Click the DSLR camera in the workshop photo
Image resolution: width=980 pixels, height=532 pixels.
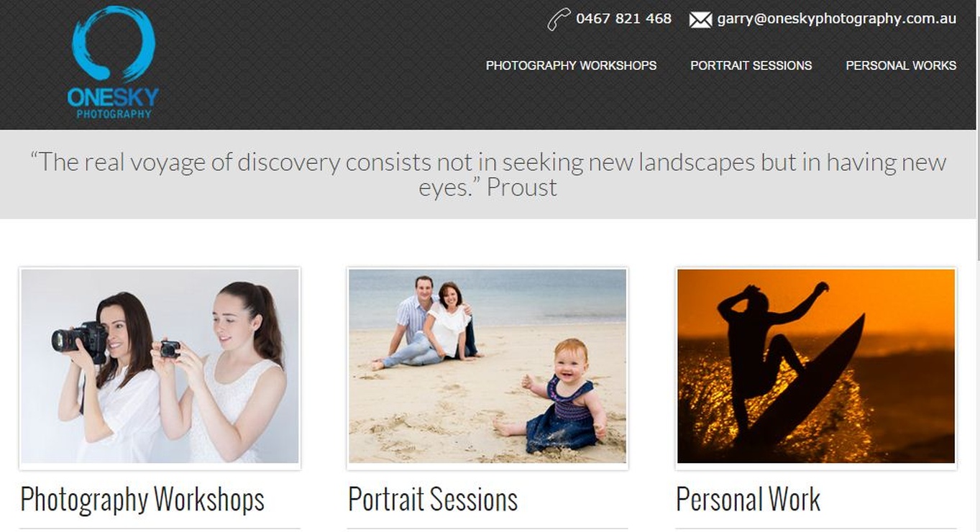(x=81, y=339)
